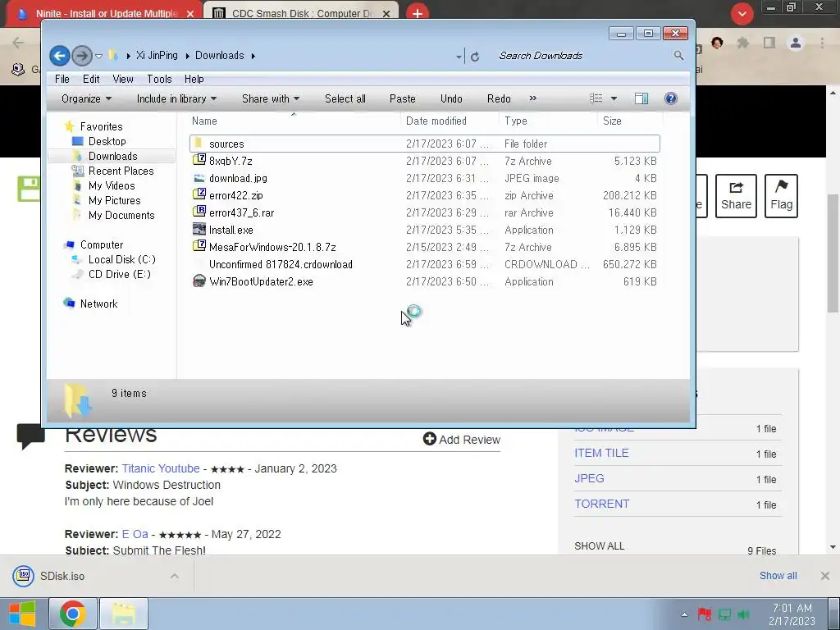Click the search magnifier icon in Explorer

[x=678, y=56]
